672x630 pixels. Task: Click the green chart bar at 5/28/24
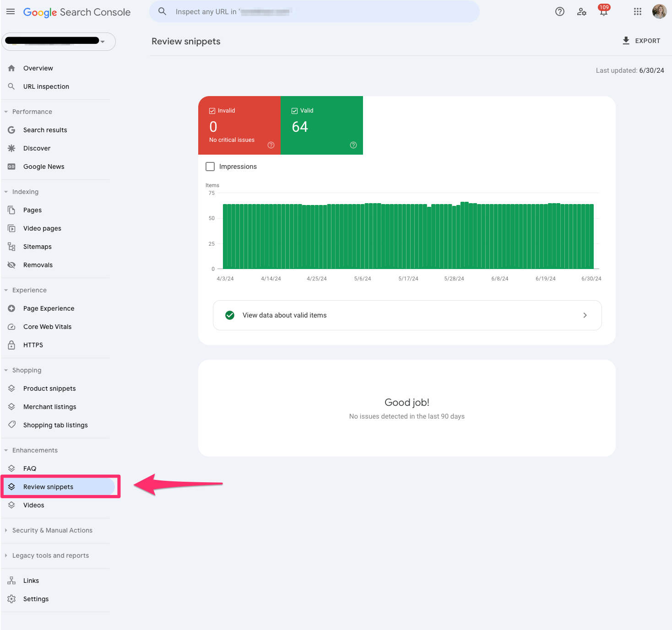(454, 237)
